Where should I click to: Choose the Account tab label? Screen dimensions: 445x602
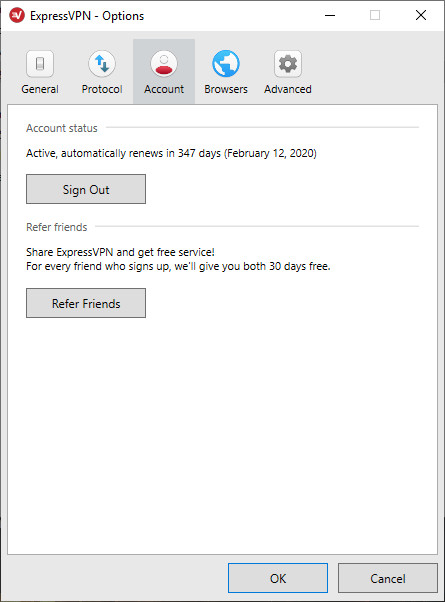164,89
